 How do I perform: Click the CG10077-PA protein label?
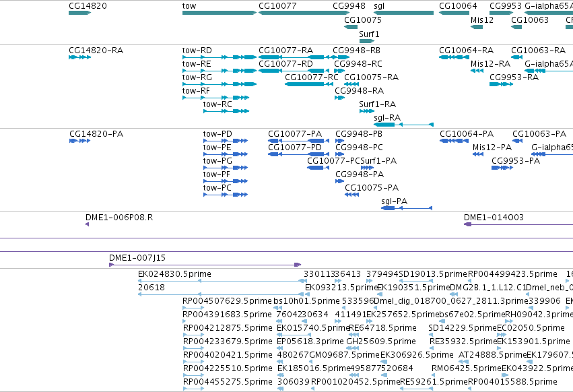pyautogui.click(x=295, y=134)
